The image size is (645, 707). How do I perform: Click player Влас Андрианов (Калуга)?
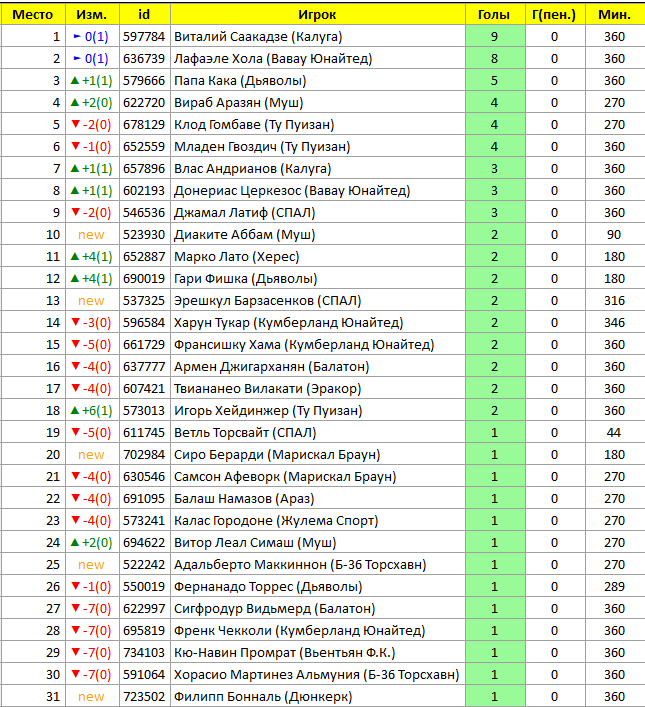pos(253,169)
